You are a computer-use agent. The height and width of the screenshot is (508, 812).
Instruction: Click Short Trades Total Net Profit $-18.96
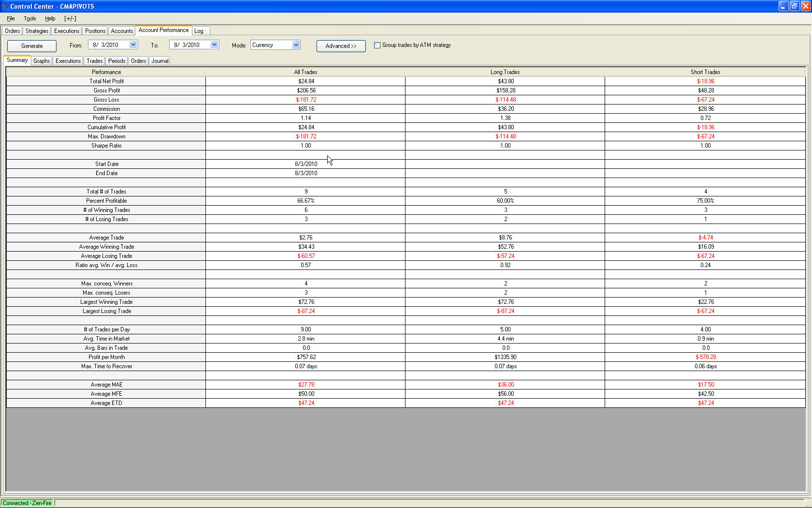tap(706, 81)
